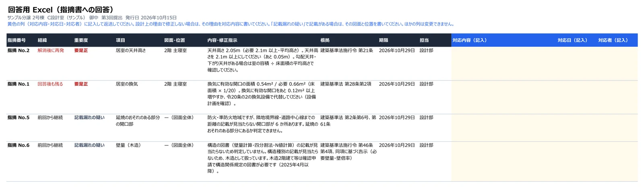Click 2階 主寝室 in the No.1 row
Viewport: 644px width, 188px height.
pyautogui.click(x=175, y=84)
